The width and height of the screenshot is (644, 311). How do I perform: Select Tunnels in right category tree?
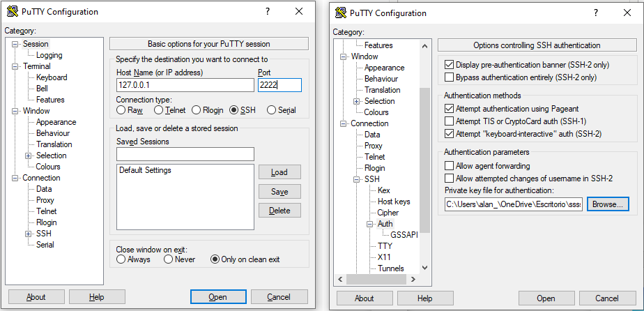coord(391,268)
